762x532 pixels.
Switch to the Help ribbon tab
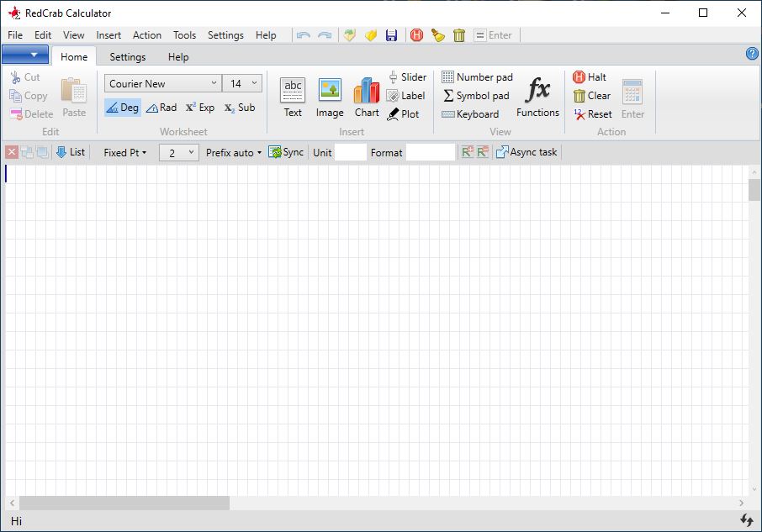coord(178,57)
